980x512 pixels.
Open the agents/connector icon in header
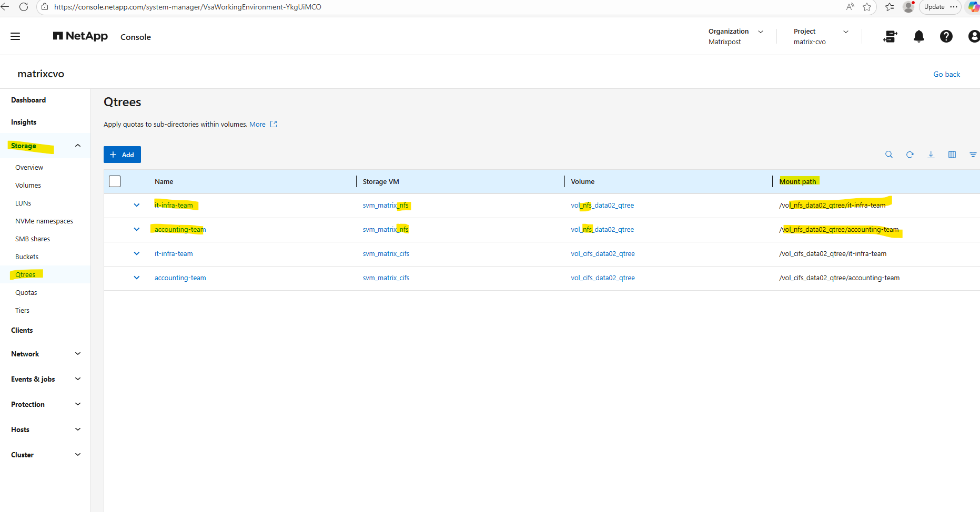[890, 36]
